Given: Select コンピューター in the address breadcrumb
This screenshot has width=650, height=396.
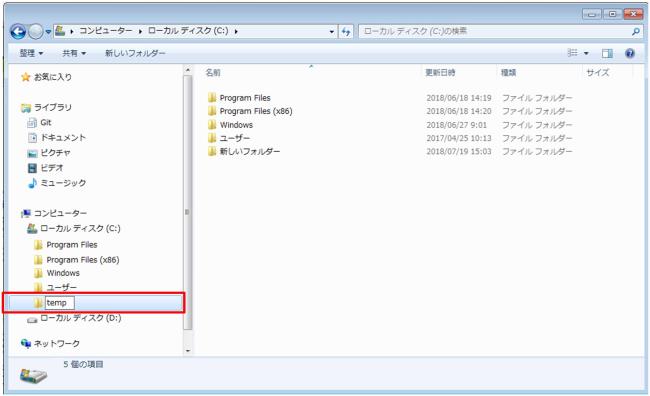Looking at the screenshot, I should click(x=106, y=31).
